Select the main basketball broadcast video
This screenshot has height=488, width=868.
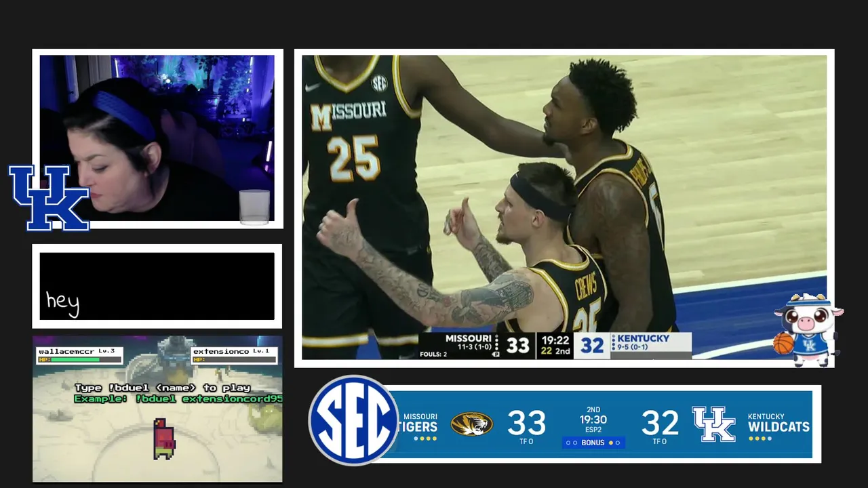pyautogui.click(x=564, y=207)
